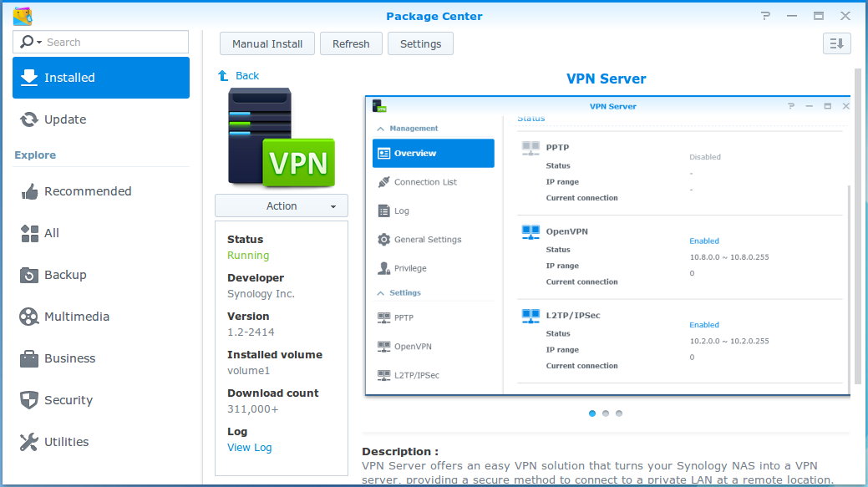Click the Security shield icon
The width and height of the screenshot is (868, 487).
[x=29, y=400]
